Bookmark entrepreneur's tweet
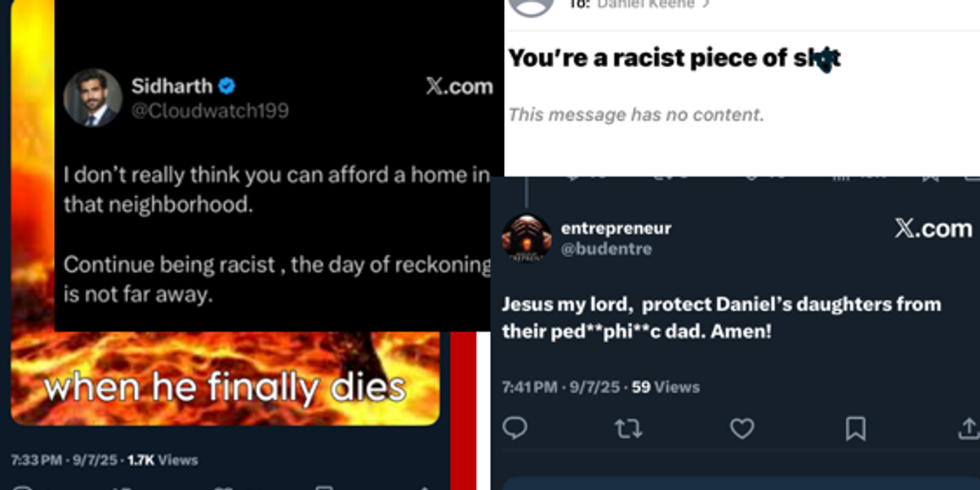980x490 pixels. [x=855, y=428]
